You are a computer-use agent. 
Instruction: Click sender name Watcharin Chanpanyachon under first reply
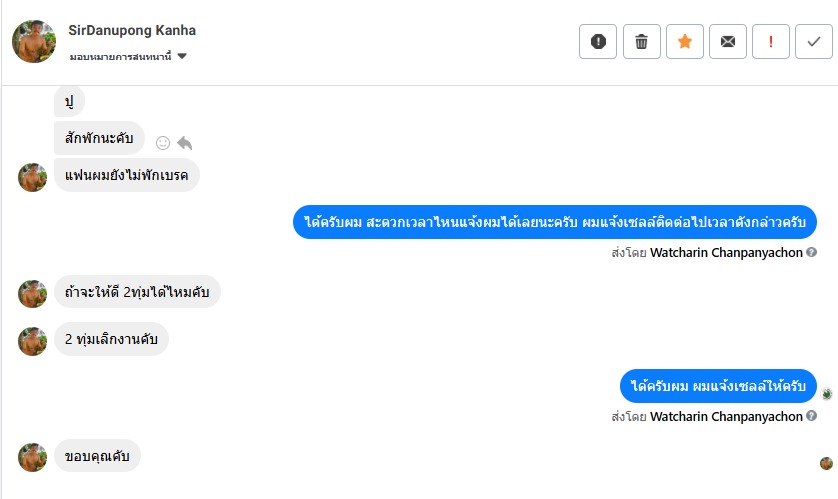point(726,253)
